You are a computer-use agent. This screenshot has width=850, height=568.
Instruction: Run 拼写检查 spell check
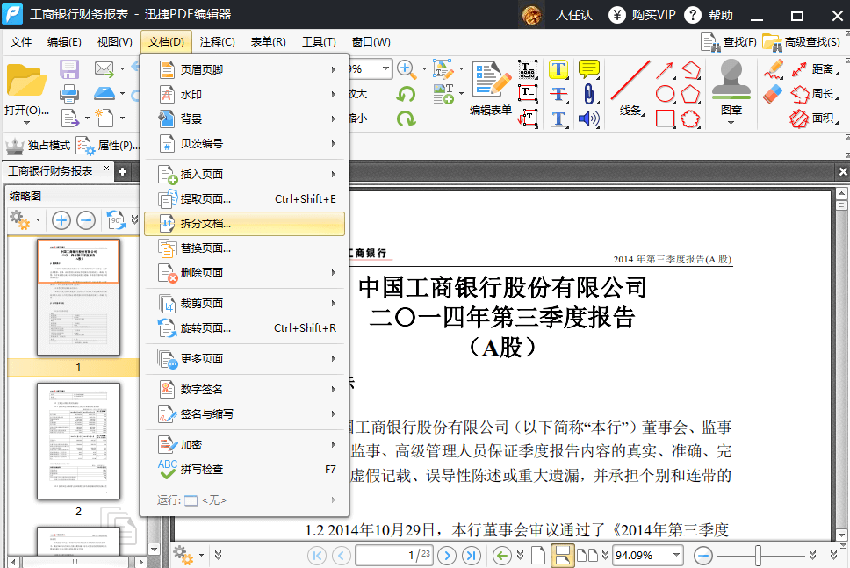coord(244,469)
